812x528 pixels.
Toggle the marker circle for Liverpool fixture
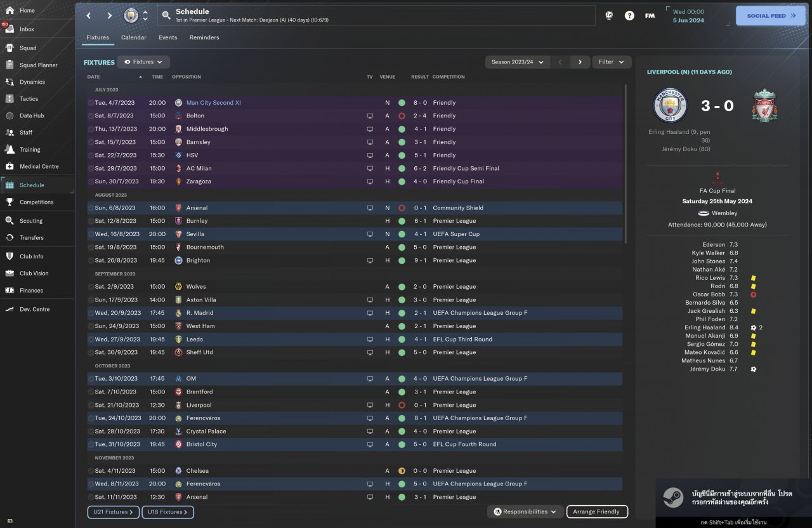click(91, 405)
